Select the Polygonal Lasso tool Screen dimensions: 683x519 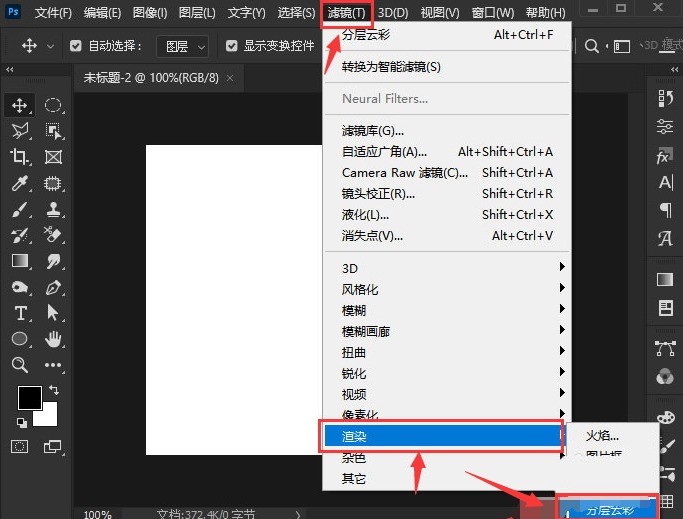pos(20,131)
